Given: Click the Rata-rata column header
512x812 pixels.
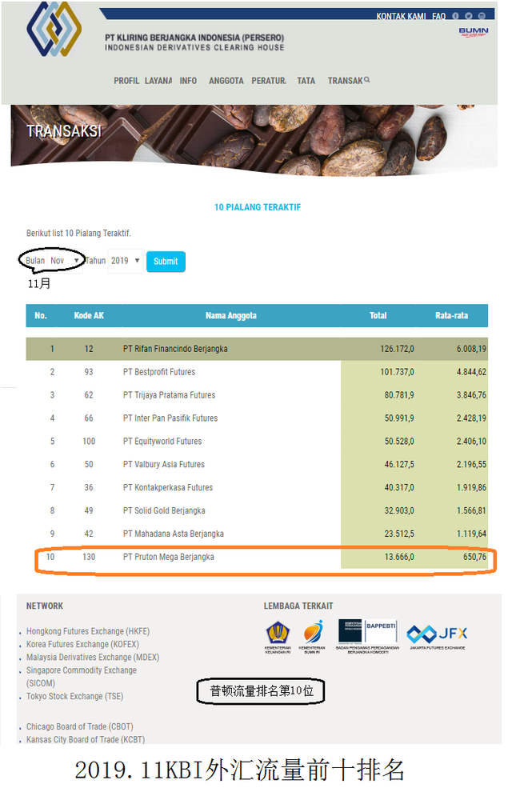Looking at the screenshot, I should point(451,315).
